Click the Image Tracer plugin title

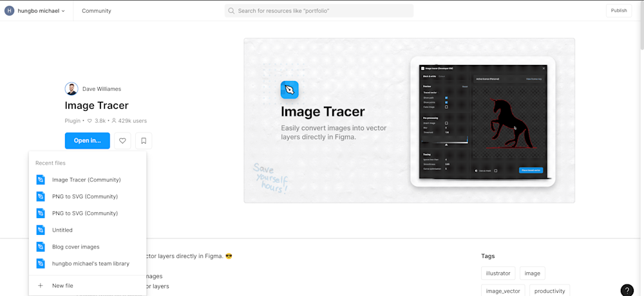(97, 106)
